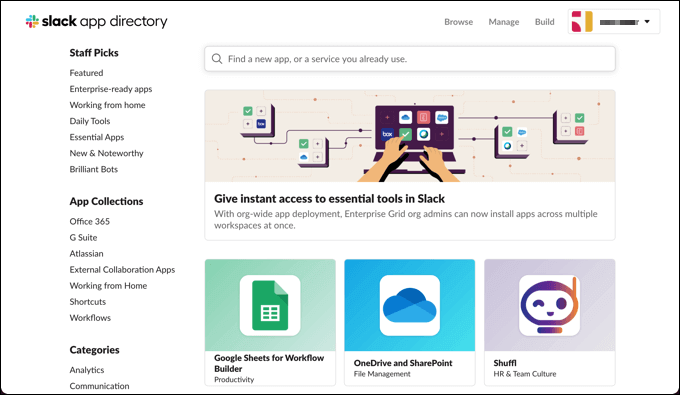Viewport: 680px width, 395px height.
Task: Click the Categories heading
Action: point(94,350)
